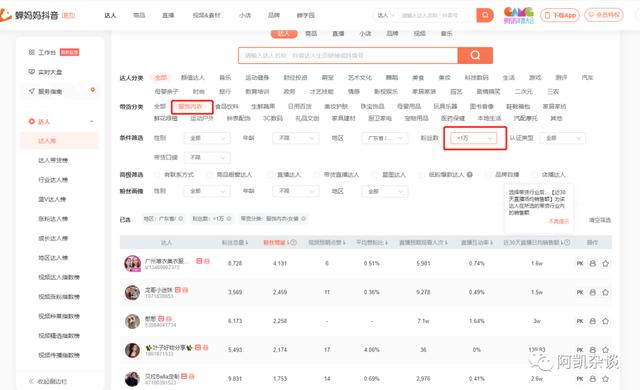Star the creator in the 8,728 row

605,264
